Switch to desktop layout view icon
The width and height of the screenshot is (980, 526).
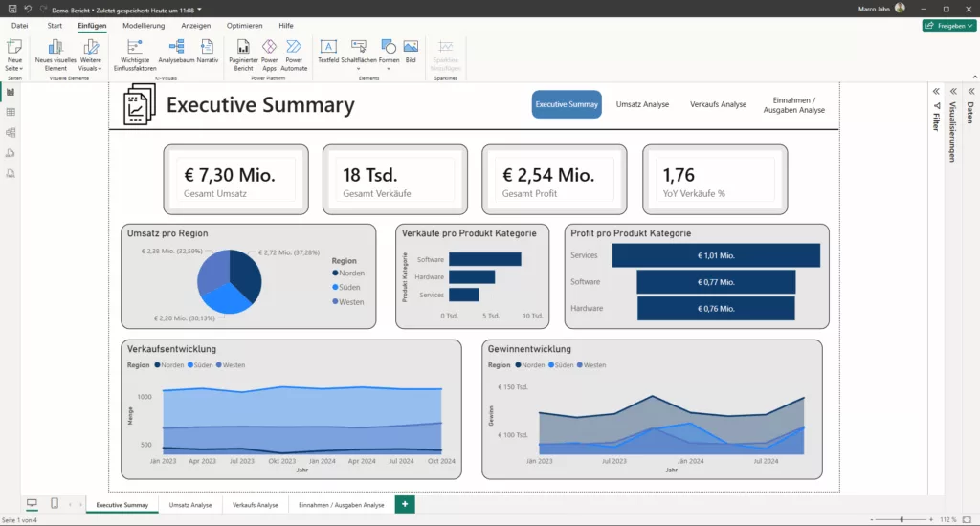32,504
